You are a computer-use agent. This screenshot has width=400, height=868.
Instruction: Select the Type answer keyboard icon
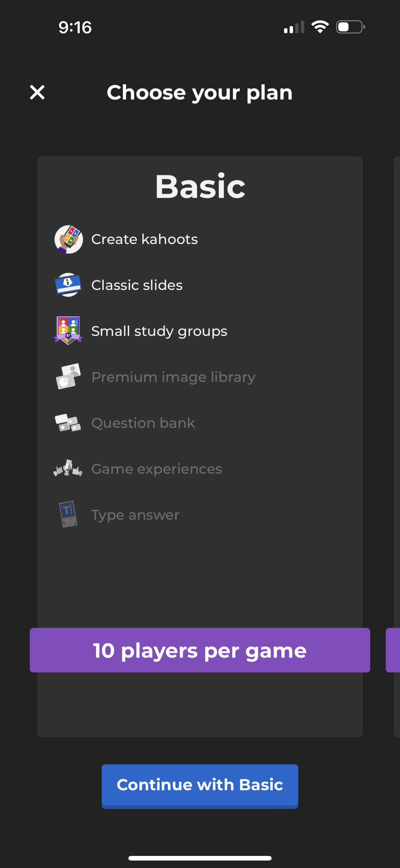click(68, 515)
